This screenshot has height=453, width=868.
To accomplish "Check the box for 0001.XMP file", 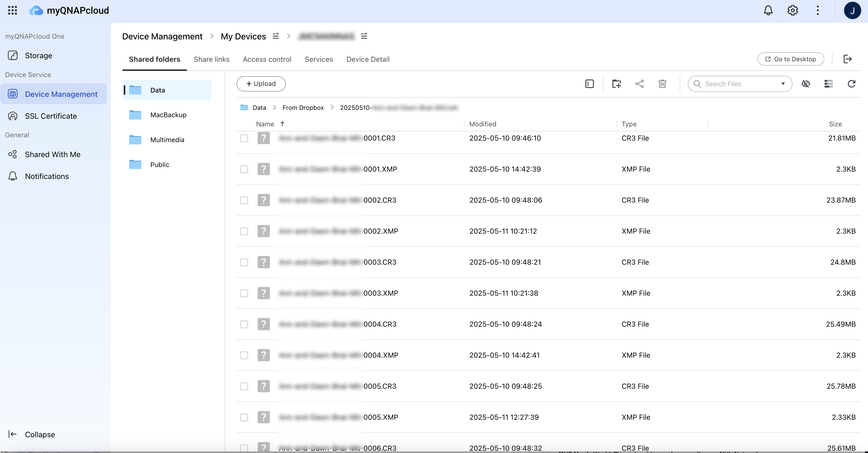I will click(x=244, y=169).
